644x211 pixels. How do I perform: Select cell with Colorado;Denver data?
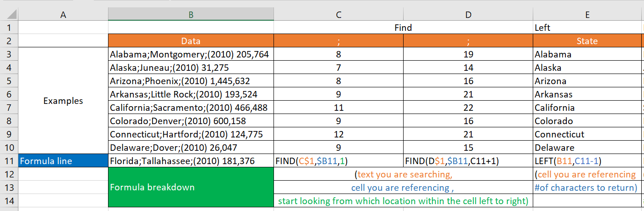[191, 121]
